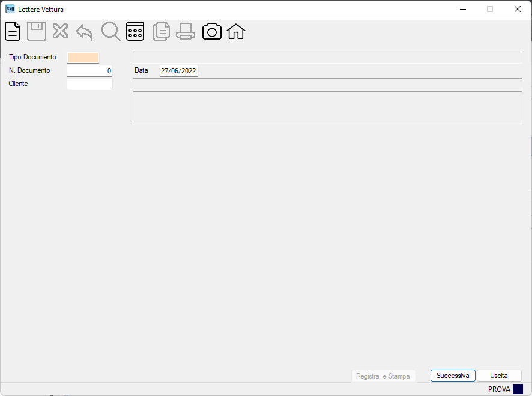The image size is (532, 396).
Task: Click the copy documents icon
Action: 162,31
